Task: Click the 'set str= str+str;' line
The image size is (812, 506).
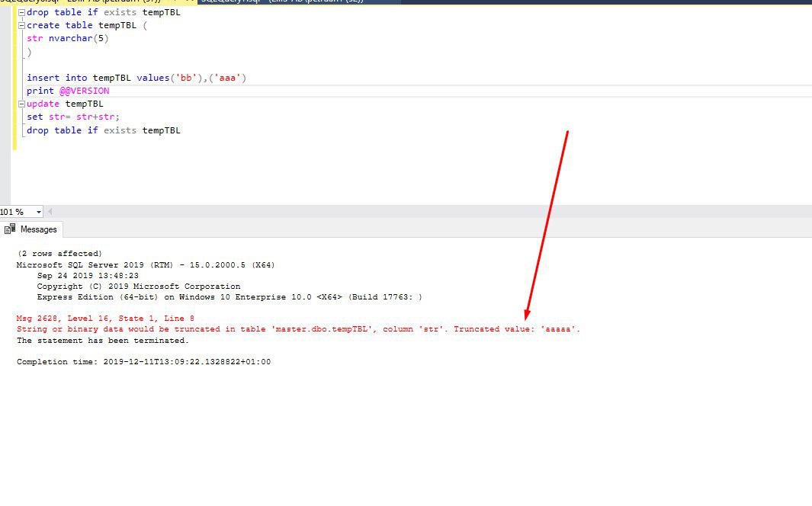Action: (73, 117)
